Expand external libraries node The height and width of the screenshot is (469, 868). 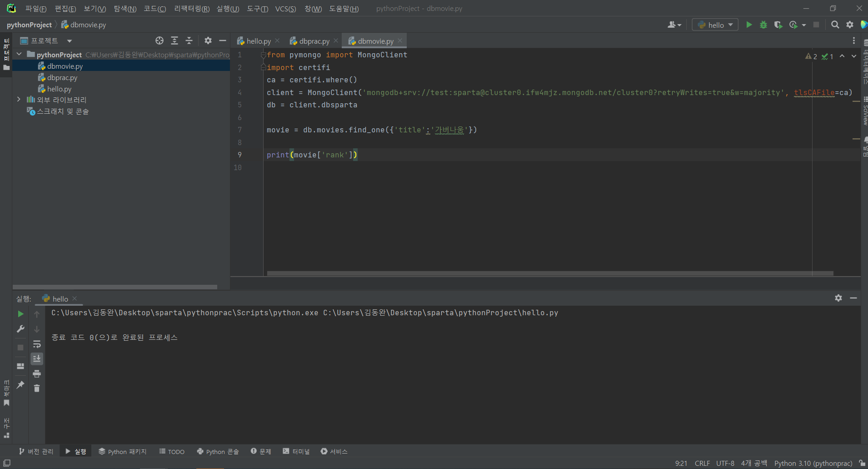click(19, 99)
